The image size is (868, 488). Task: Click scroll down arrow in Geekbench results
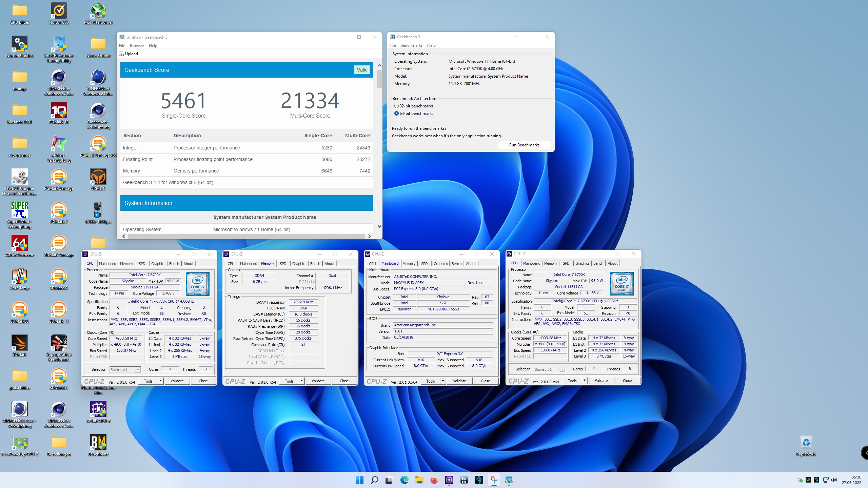click(379, 226)
